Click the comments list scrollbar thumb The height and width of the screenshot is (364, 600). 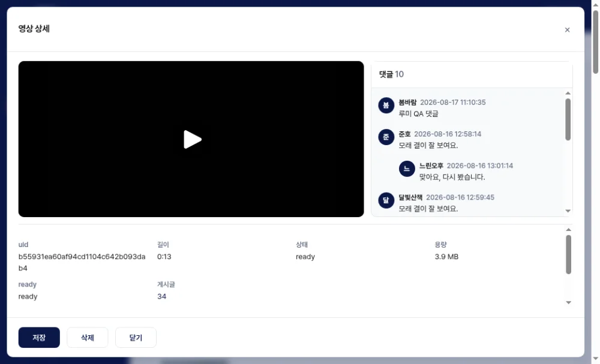click(x=568, y=119)
